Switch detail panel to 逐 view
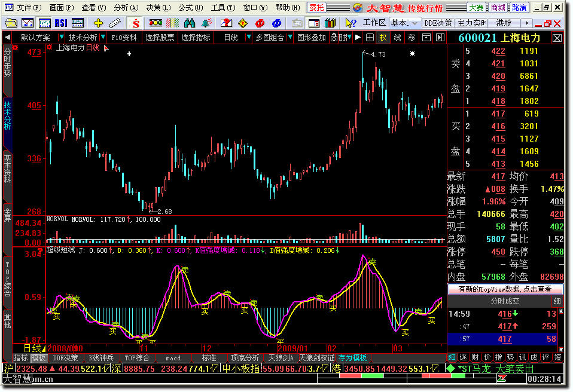Image resolution: width=573 pixels, height=392 pixels. 464,357
